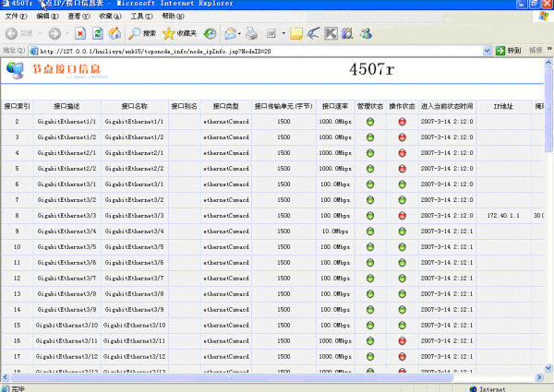Open the Back button history dropdown arrow

(x=40, y=33)
